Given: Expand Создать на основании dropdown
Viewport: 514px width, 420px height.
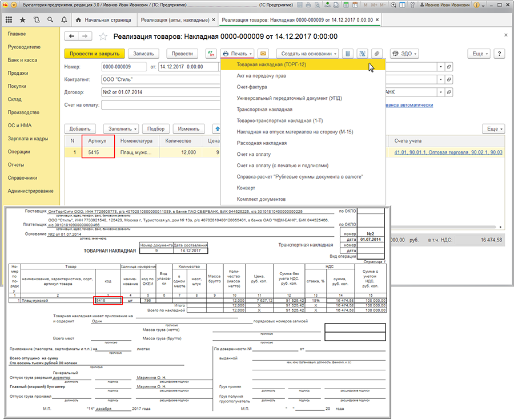Looking at the screenshot, I should tap(307, 54).
